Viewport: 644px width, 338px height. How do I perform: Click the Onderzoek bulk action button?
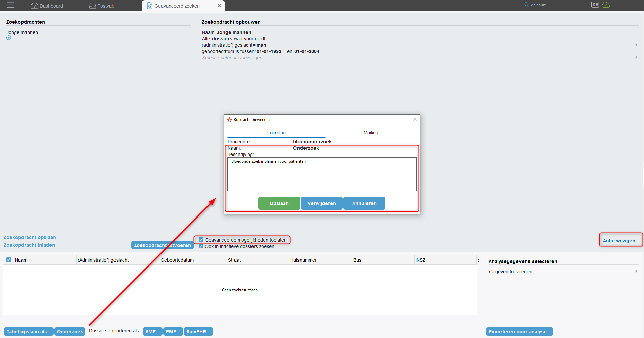click(70, 332)
